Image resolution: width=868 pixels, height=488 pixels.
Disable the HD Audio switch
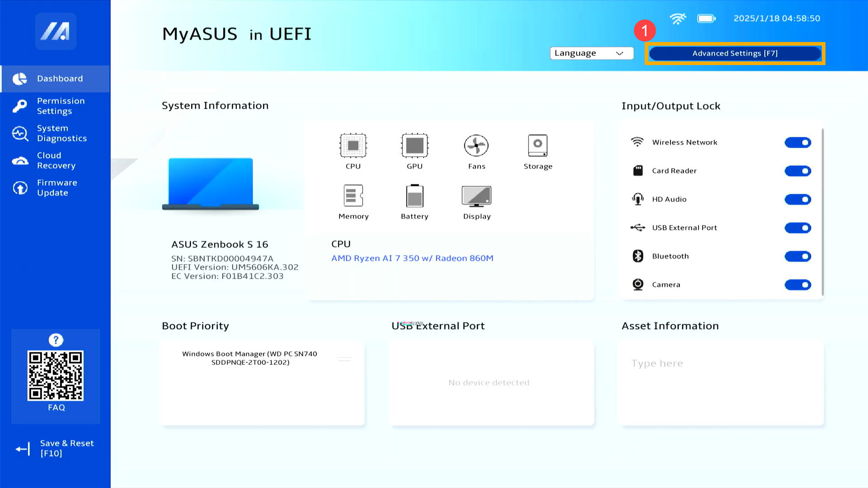pos(797,199)
